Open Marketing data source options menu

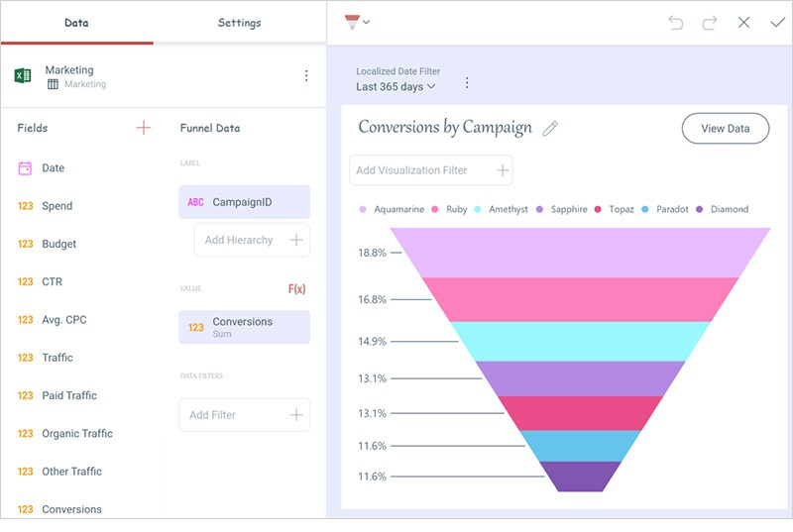[x=306, y=76]
